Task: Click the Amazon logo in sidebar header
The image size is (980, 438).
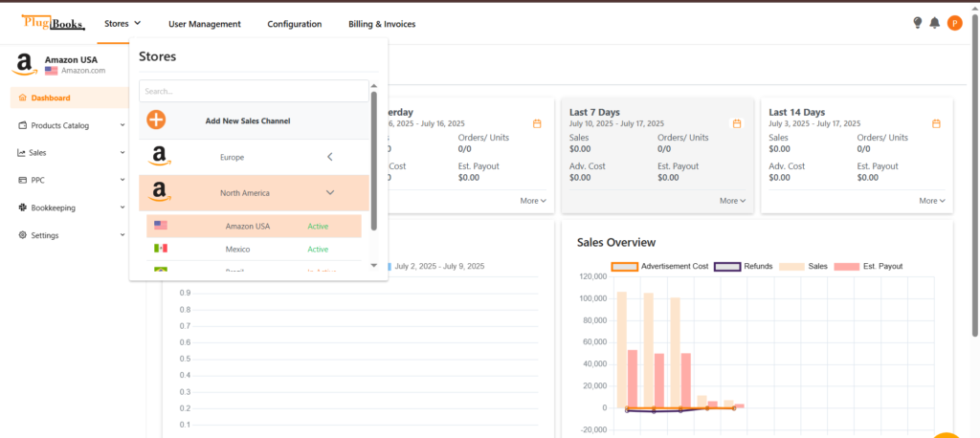Action: click(x=24, y=65)
